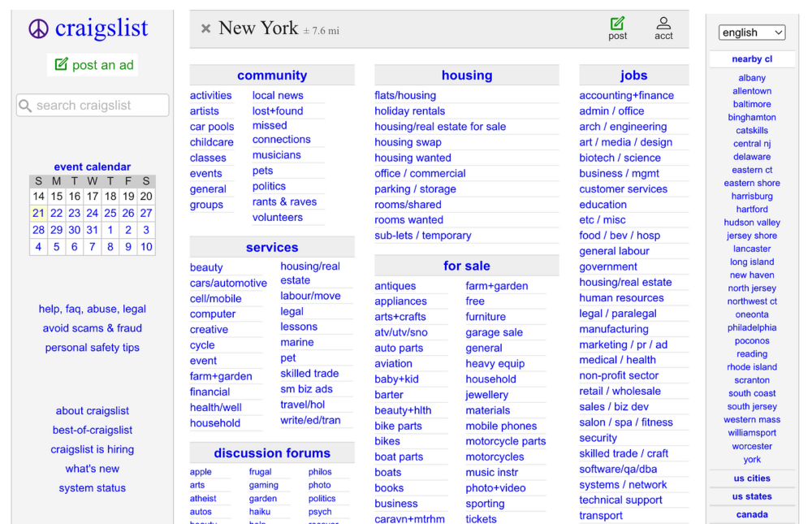Open about craigslist link
Viewport: 812px width, 524px height.
pyautogui.click(x=93, y=410)
